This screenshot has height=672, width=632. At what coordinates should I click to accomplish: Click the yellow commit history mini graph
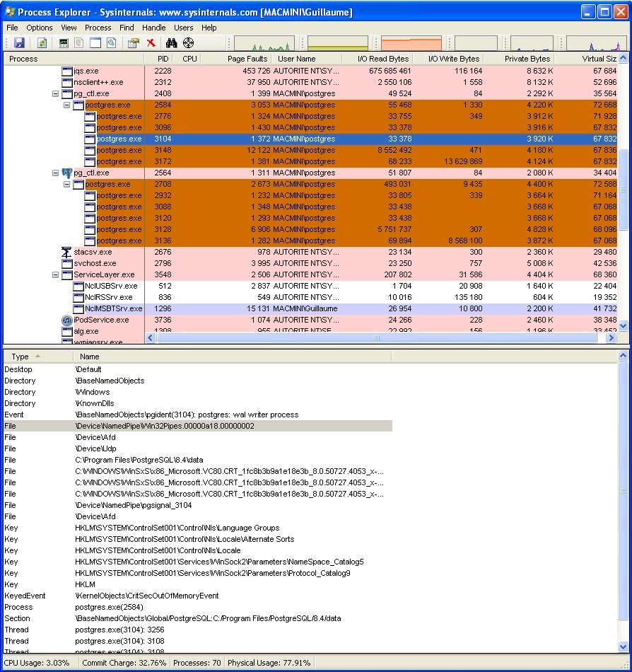tap(338, 43)
